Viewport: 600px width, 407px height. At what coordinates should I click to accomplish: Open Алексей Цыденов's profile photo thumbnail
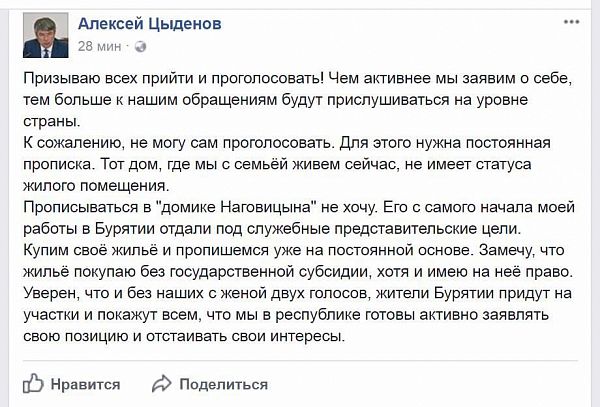click(x=46, y=35)
